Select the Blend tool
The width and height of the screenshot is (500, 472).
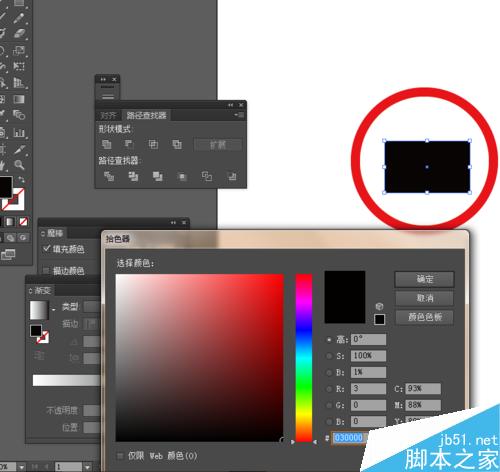point(19,115)
